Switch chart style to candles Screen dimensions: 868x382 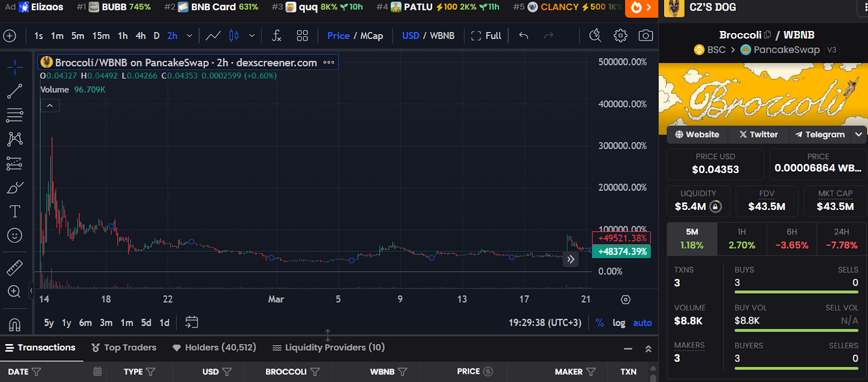[x=234, y=36]
